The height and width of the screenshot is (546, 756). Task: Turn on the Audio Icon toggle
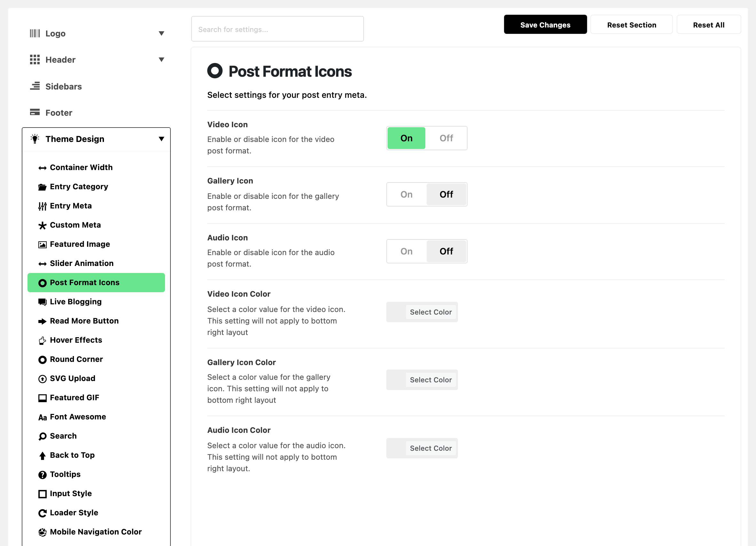tap(406, 251)
